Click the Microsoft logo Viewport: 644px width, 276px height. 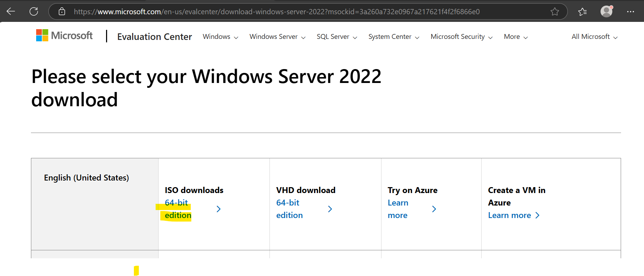[x=64, y=35]
